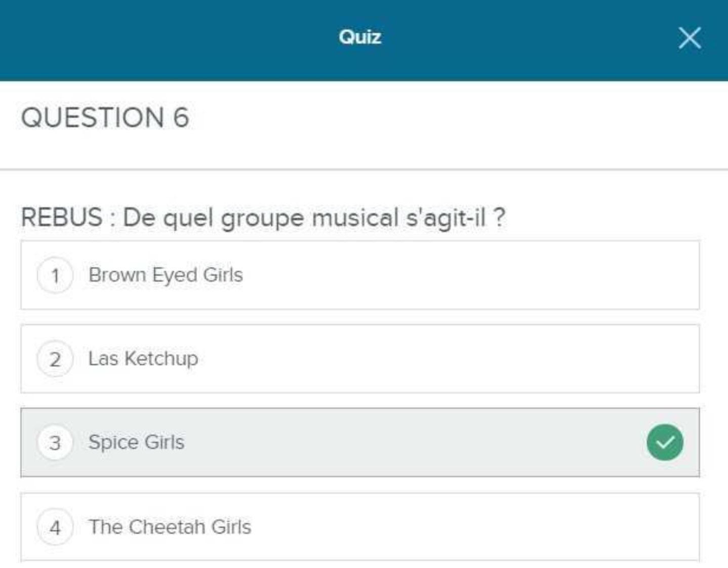The image size is (728, 568).
Task: Close the quiz with the X icon
Action: click(690, 38)
